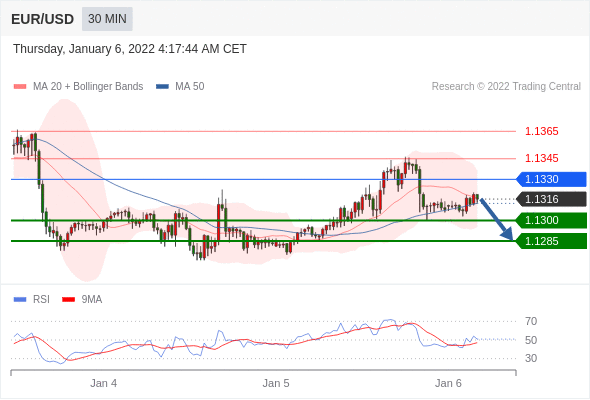Click the MA 50 legend label
590x400 pixels.
[190, 87]
